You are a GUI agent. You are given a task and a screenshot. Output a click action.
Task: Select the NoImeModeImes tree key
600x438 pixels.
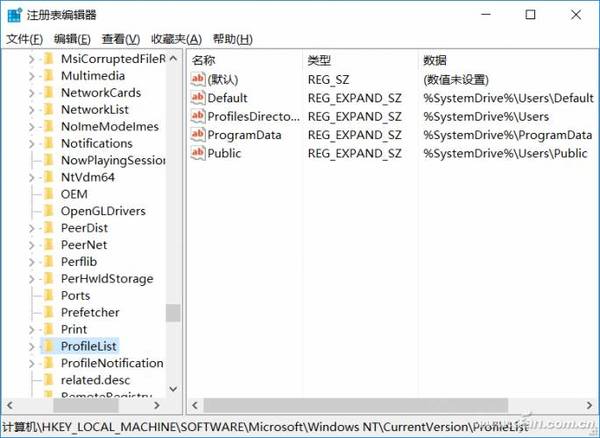pyautogui.click(x=110, y=127)
